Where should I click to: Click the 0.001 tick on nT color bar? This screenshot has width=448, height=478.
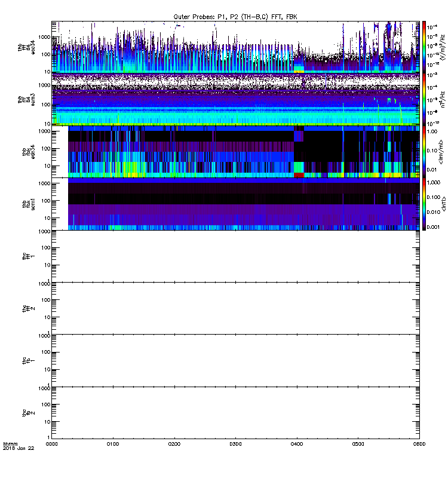coord(434,227)
